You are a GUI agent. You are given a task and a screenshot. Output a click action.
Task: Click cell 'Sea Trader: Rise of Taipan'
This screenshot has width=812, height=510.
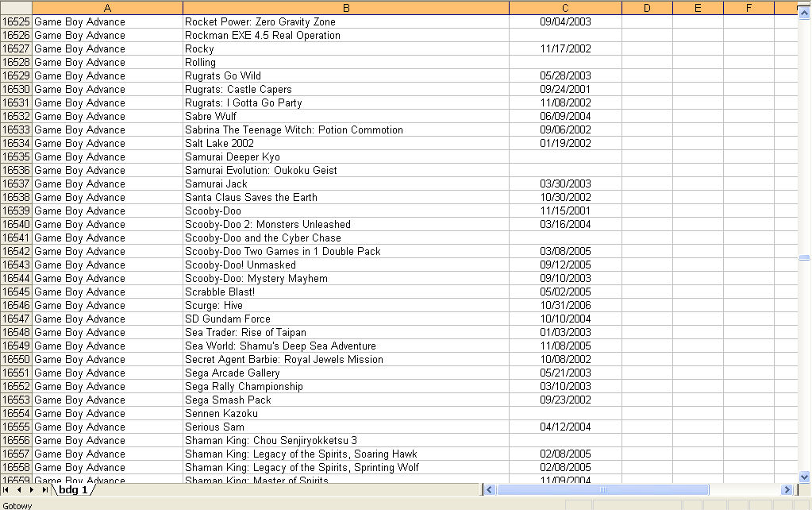pos(346,332)
